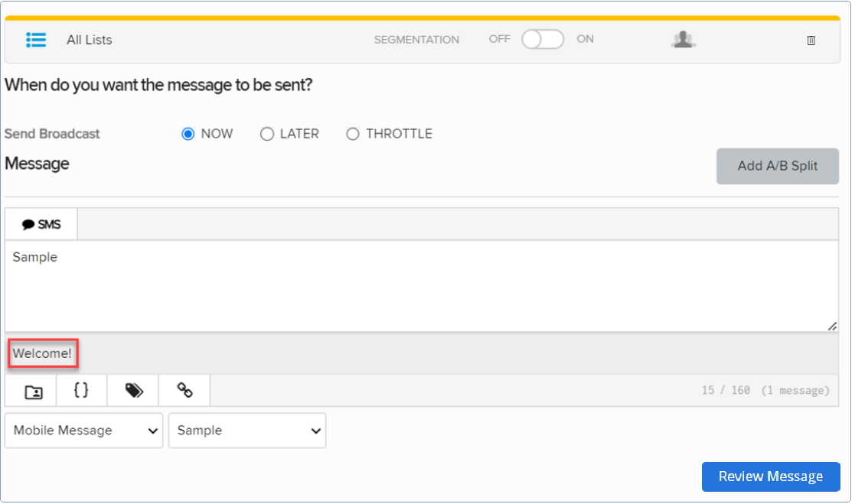The image size is (855, 504).
Task: Switch to the SMS tab
Action: coord(41,225)
